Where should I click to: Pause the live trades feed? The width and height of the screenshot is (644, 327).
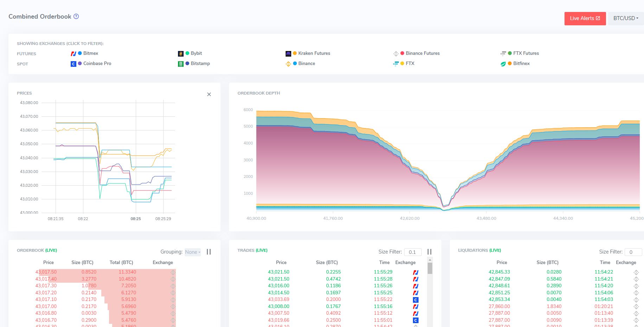(429, 252)
